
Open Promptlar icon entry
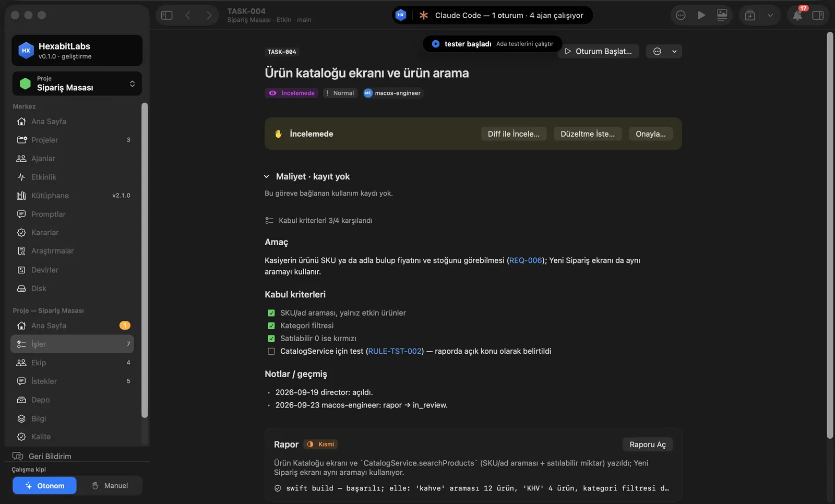point(72,214)
